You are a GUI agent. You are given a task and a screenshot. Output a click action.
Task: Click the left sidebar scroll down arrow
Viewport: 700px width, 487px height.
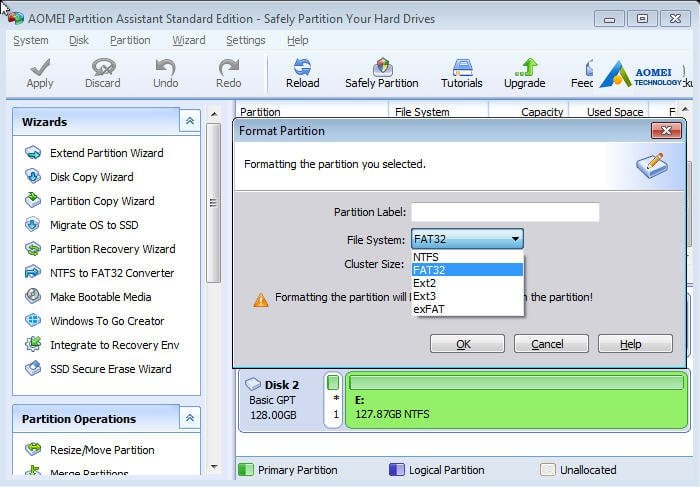pyautogui.click(x=214, y=467)
